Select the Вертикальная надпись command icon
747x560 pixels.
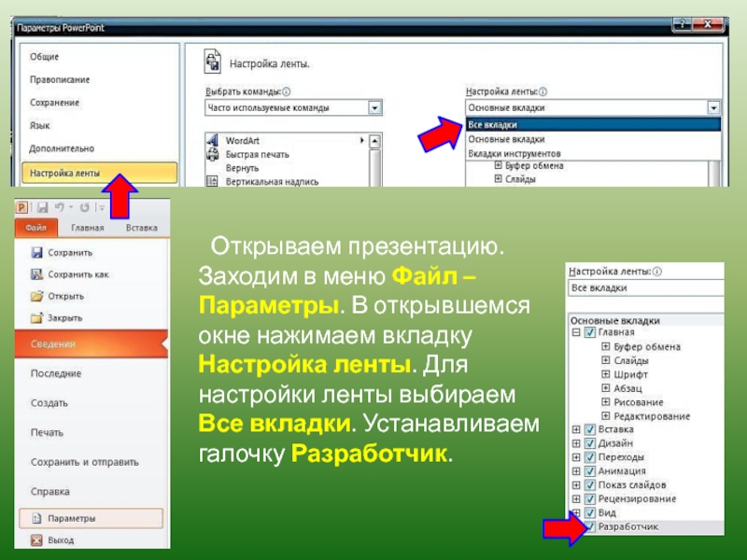[x=213, y=181]
